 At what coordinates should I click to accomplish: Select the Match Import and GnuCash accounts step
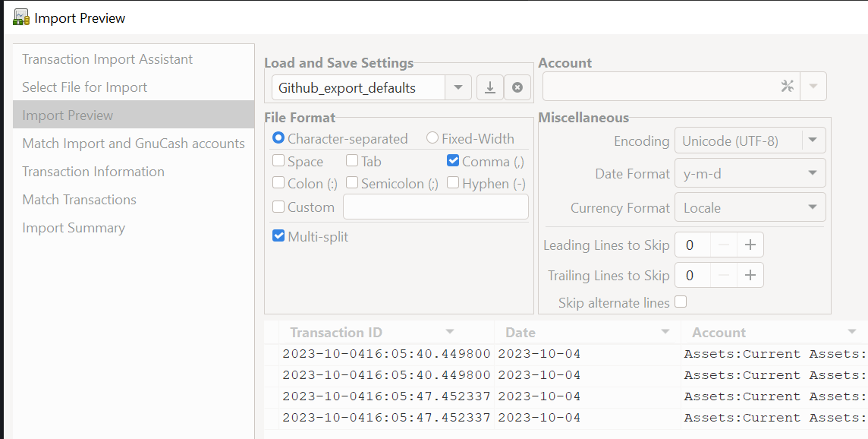coord(134,143)
